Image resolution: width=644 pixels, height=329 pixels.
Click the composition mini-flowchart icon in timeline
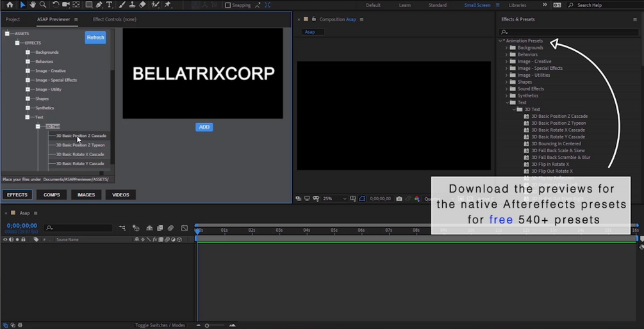pos(122,228)
